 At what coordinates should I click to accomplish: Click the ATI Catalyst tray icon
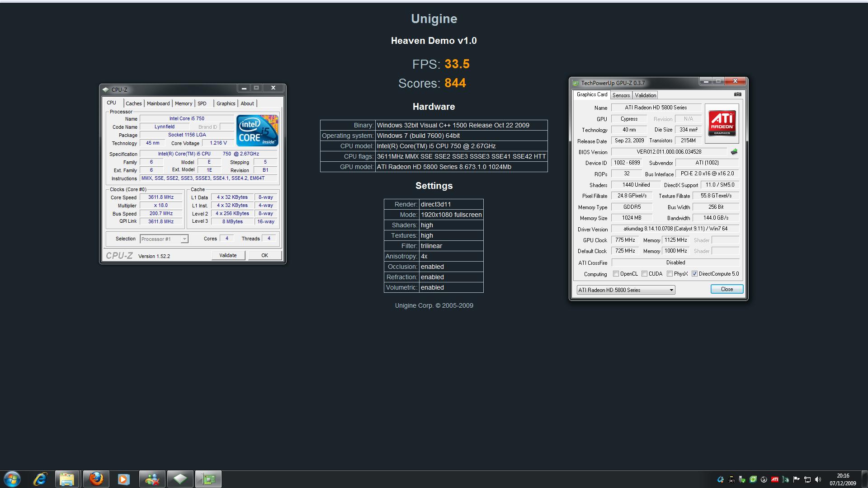tap(775, 479)
